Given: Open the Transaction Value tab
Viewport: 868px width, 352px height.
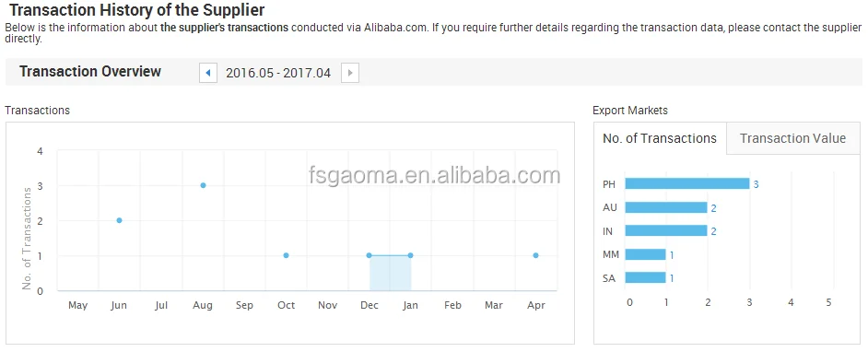Looking at the screenshot, I should [x=792, y=138].
